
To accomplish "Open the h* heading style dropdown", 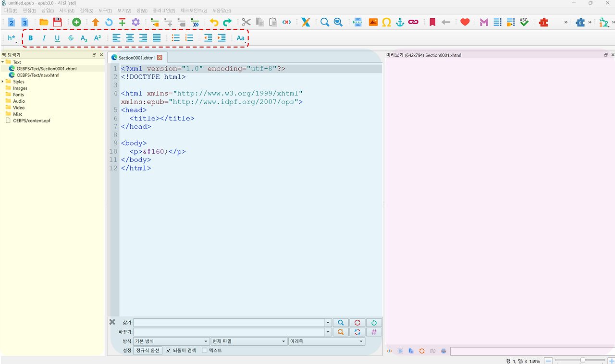I will pyautogui.click(x=12, y=38).
